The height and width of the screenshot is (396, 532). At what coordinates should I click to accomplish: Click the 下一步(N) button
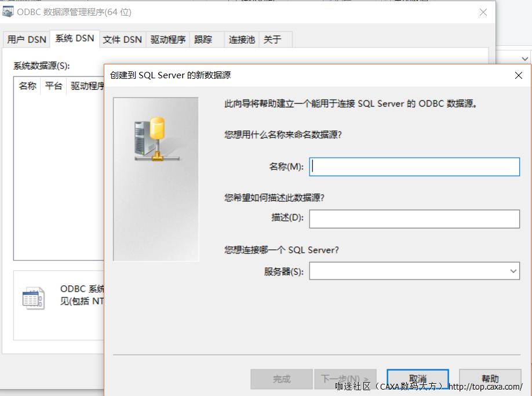(345, 379)
